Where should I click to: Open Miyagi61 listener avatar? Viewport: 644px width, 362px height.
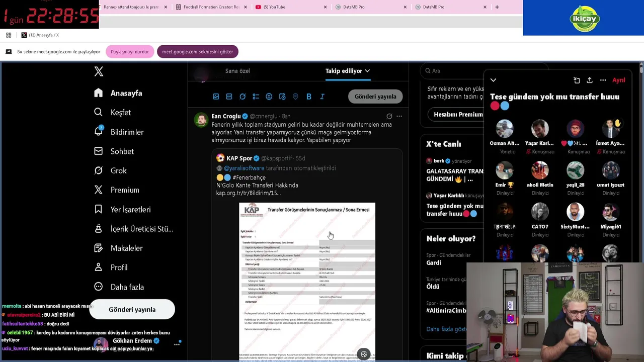click(x=610, y=212)
